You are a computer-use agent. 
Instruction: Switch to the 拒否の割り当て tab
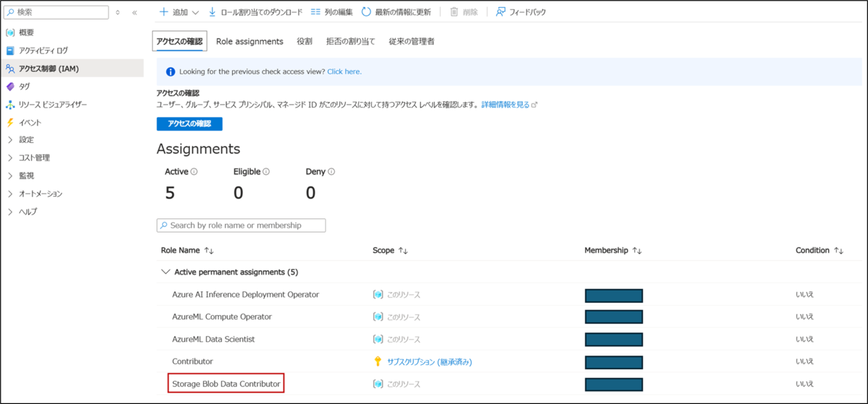[351, 42]
